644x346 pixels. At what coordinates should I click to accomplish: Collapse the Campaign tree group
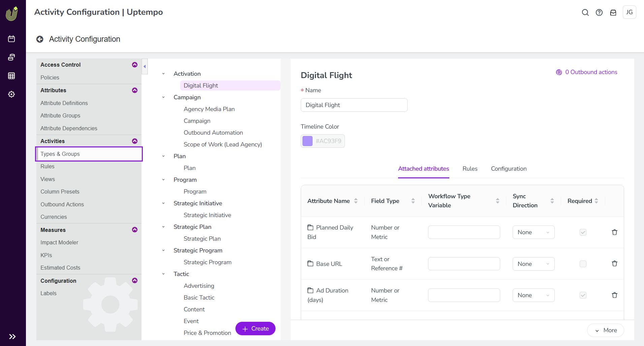click(x=163, y=97)
